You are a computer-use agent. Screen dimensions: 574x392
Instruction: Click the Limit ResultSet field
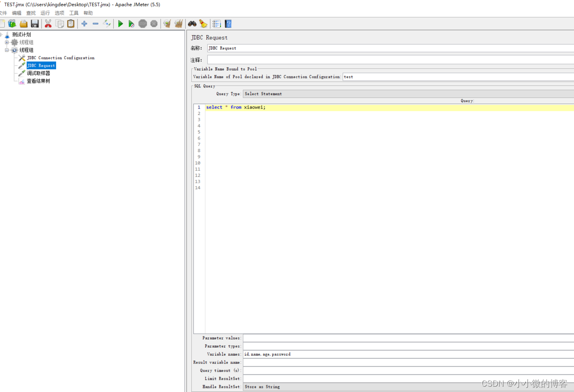pyautogui.click(x=409, y=379)
